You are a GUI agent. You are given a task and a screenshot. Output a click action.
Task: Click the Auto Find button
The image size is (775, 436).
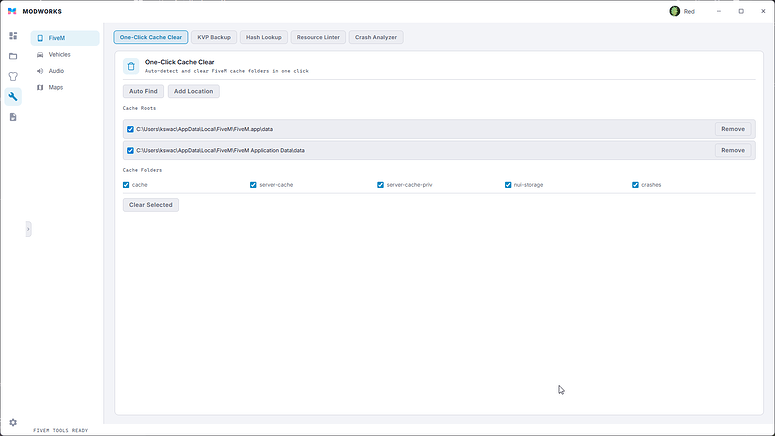[x=143, y=91]
